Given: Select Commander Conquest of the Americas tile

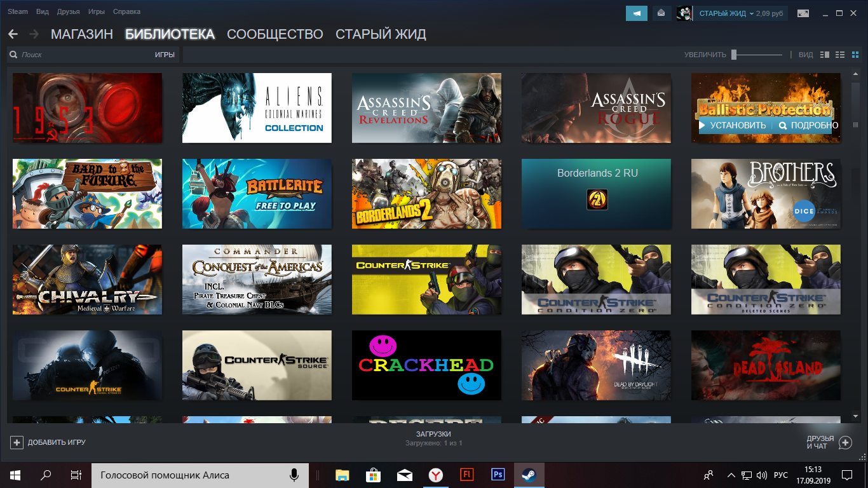Looking at the screenshot, I should 257,280.
